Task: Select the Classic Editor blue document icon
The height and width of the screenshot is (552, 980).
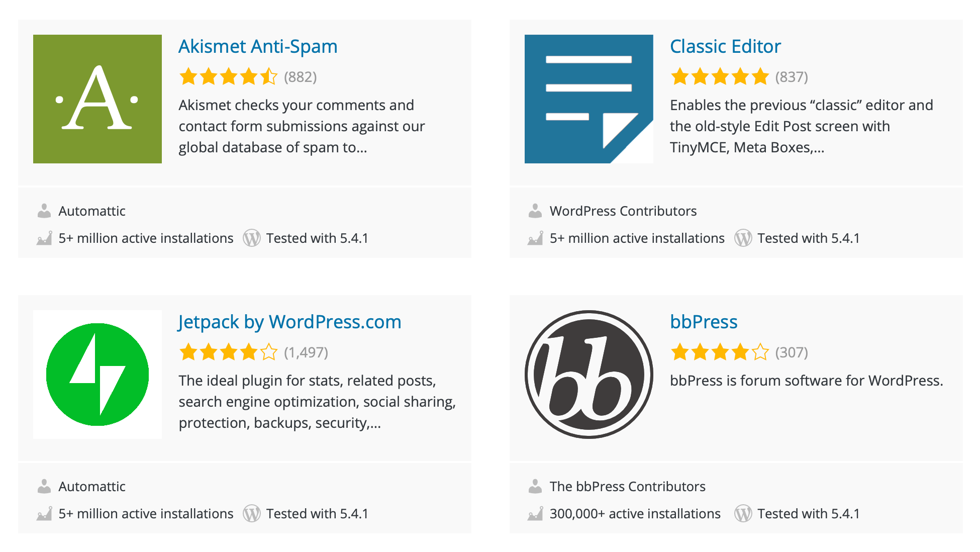Action: point(589,99)
